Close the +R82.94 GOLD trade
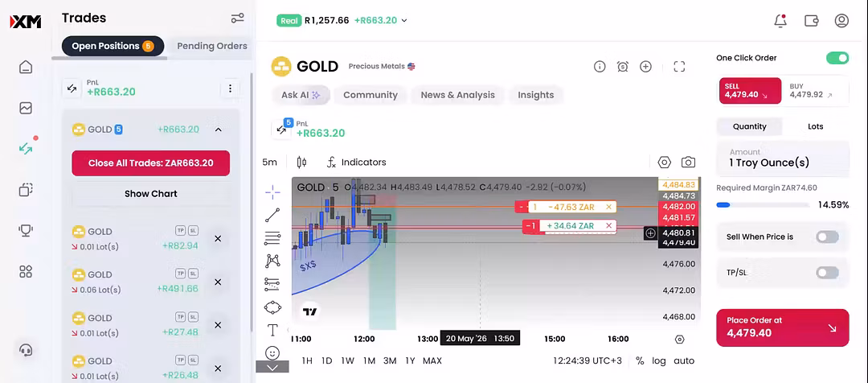The height and width of the screenshot is (383, 868). click(218, 238)
